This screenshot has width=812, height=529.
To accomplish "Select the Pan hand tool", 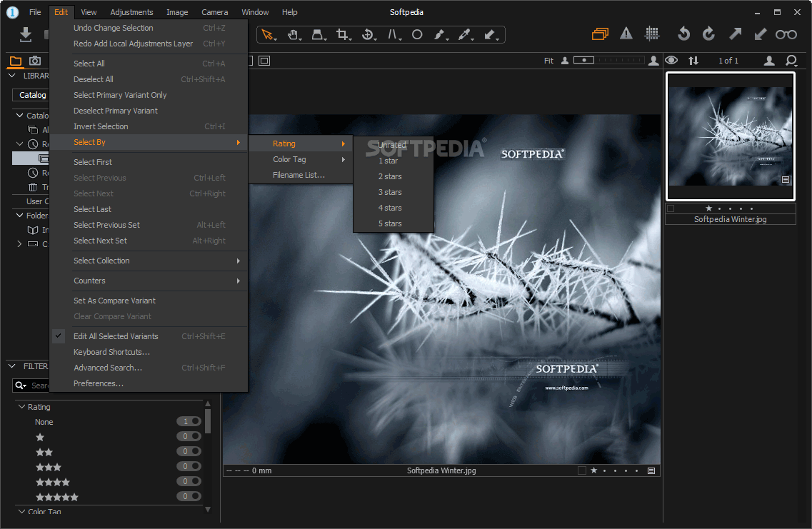I will point(294,35).
